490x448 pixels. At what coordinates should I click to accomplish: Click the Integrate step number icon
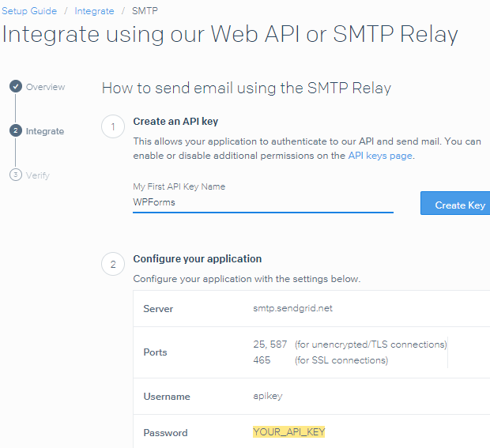tap(16, 130)
